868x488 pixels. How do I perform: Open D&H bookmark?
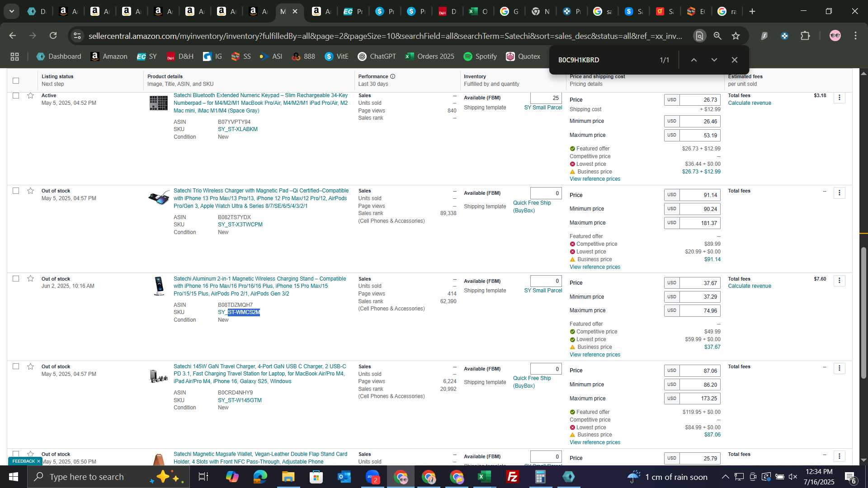180,56
